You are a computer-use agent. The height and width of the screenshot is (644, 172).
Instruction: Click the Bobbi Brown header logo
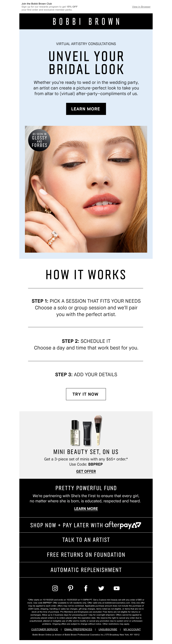(86, 22)
